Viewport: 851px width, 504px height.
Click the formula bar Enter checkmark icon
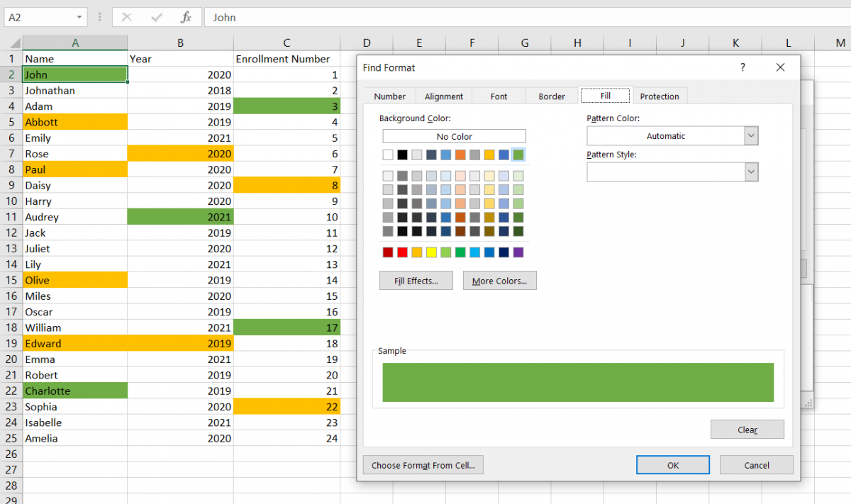pyautogui.click(x=156, y=17)
